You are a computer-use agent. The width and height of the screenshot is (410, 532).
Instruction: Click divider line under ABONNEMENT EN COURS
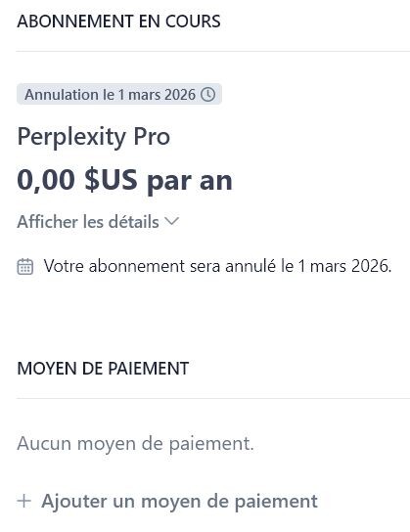pos(213,51)
